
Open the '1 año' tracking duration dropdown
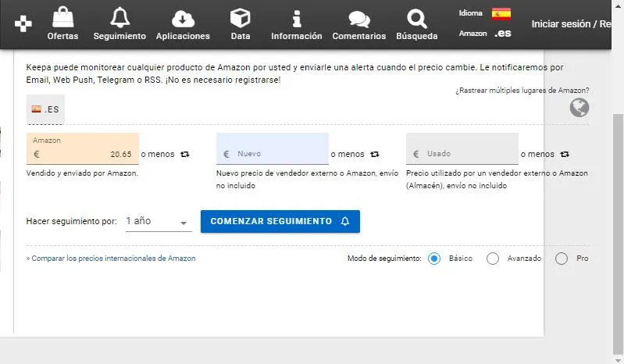point(159,221)
